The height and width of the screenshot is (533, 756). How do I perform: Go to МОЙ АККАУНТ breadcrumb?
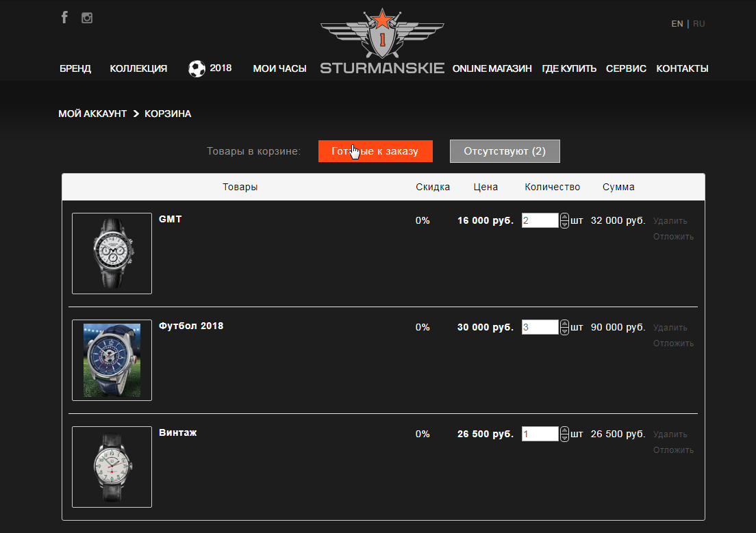tap(92, 114)
